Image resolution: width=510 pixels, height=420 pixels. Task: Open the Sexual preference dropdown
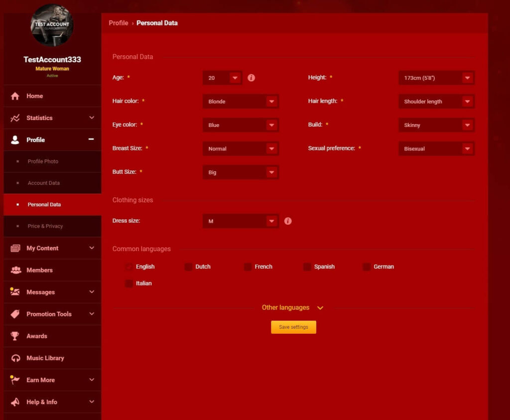click(x=436, y=148)
